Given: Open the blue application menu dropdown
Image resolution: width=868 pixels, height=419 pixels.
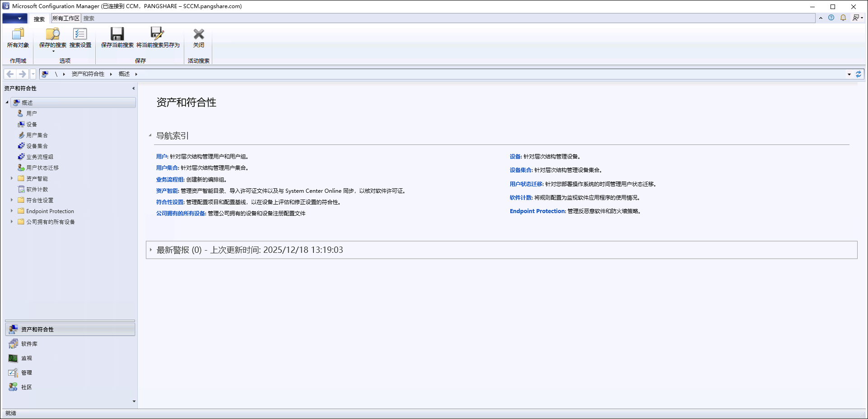Looking at the screenshot, I should point(15,19).
